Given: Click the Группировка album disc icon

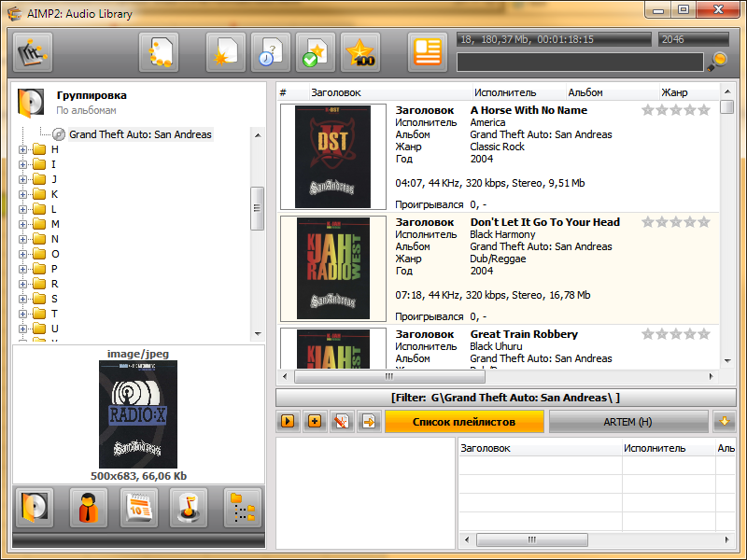Looking at the screenshot, I should 31,102.
